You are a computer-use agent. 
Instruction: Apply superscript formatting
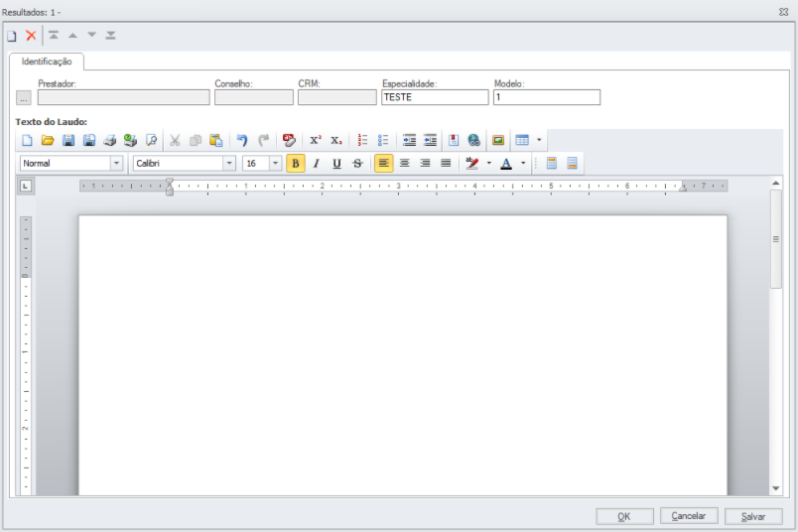coord(316,140)
